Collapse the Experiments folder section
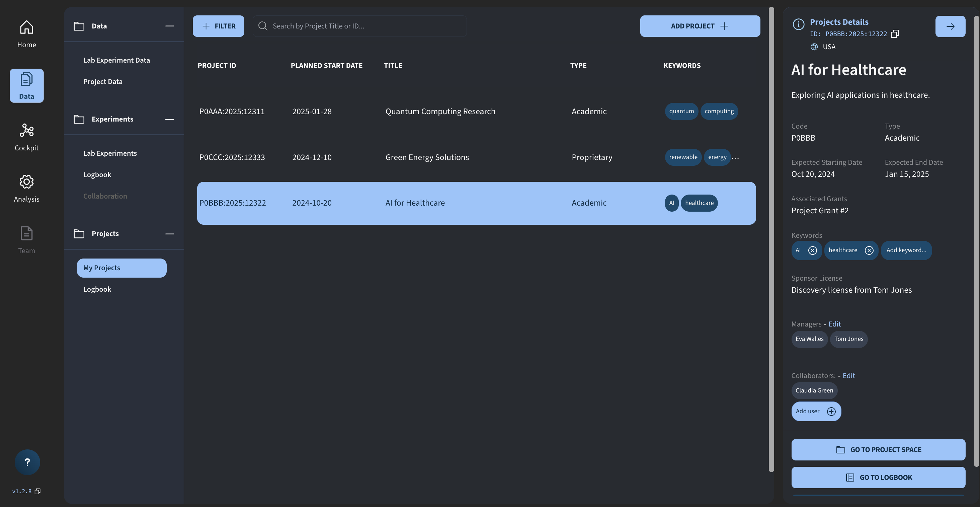The width and height of the screenshot is (980, 507). [169, 119]
